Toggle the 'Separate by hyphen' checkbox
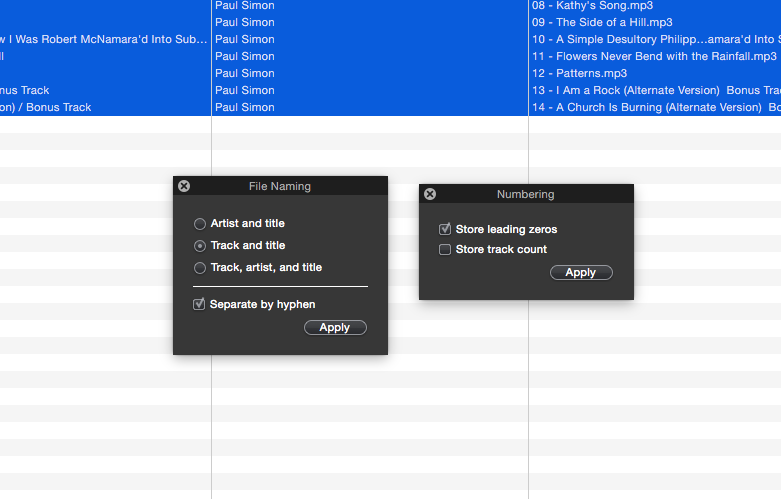The image size is (781, 499). (200, 304)
